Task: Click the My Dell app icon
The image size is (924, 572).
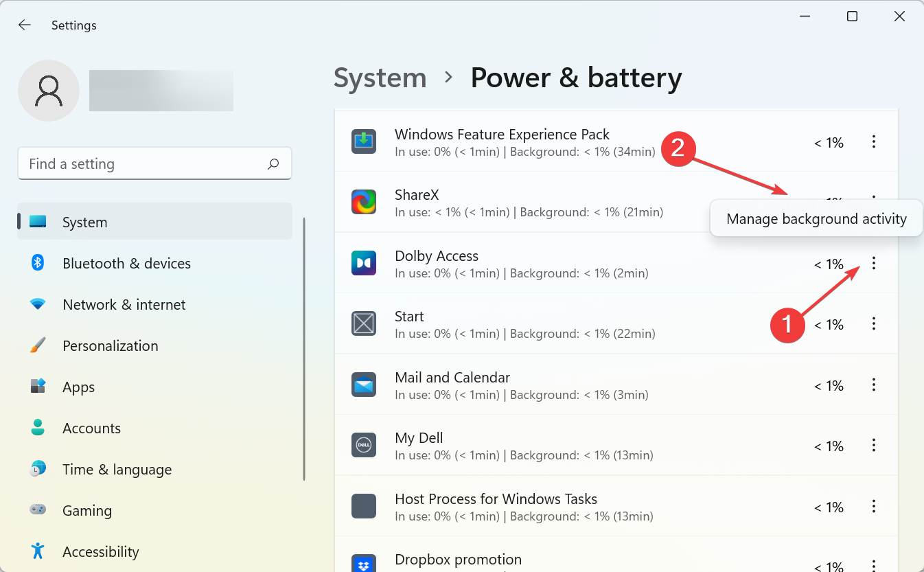Action: click(364, 445)
